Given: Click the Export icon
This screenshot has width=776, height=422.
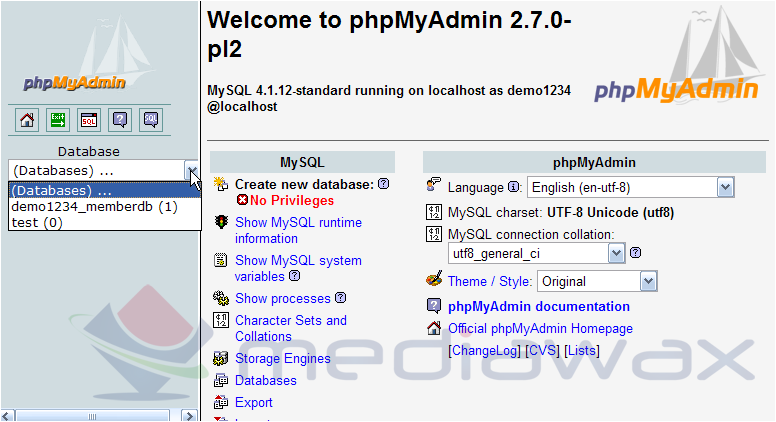Looking at the screenshot, I should click(221, 402).
